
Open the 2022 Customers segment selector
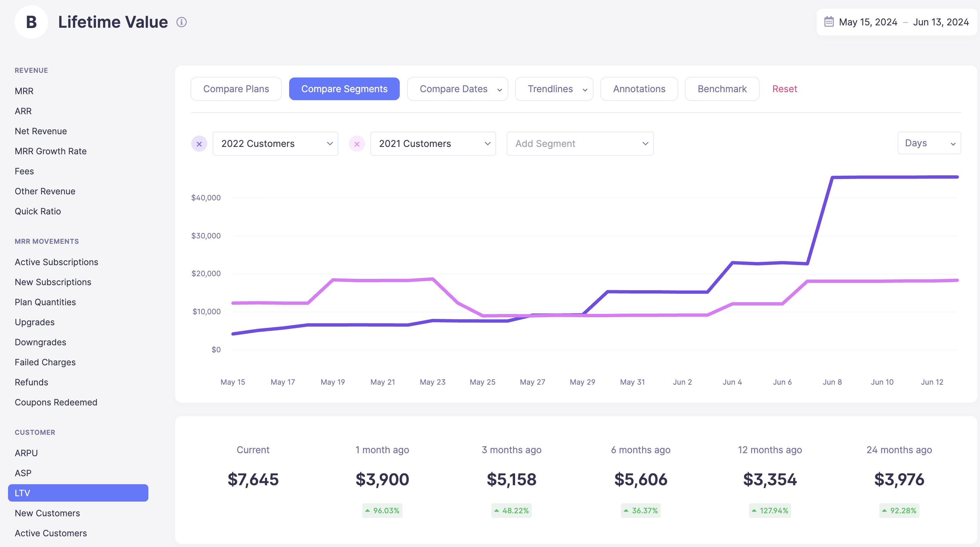click(x=275, y=143)
